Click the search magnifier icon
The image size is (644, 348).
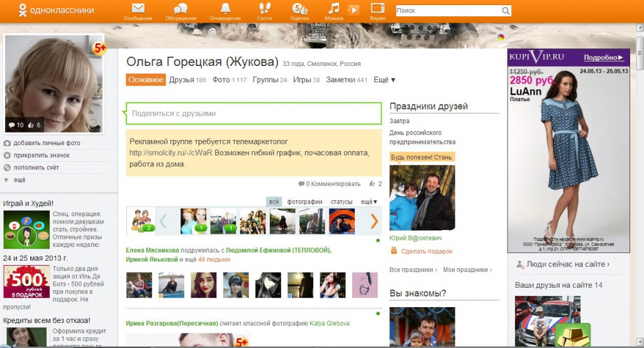[x=506, y=11]
